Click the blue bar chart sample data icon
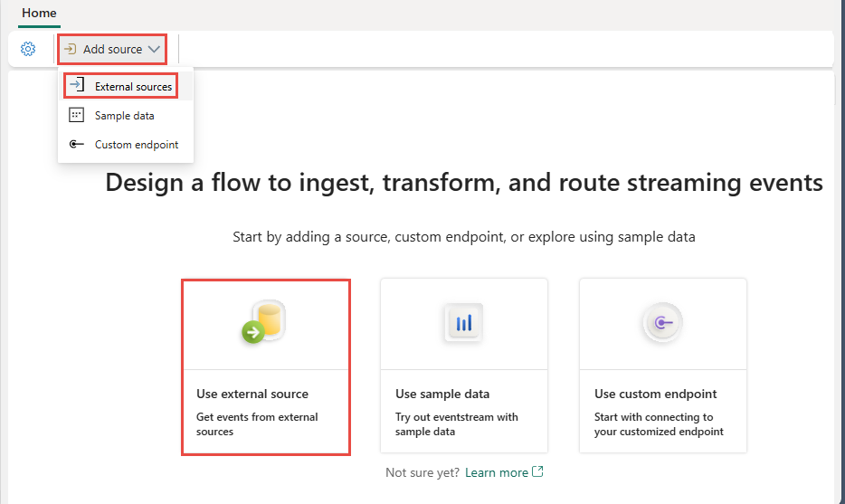Viewport: 845px width, 504px height. [x=464, y=323]
